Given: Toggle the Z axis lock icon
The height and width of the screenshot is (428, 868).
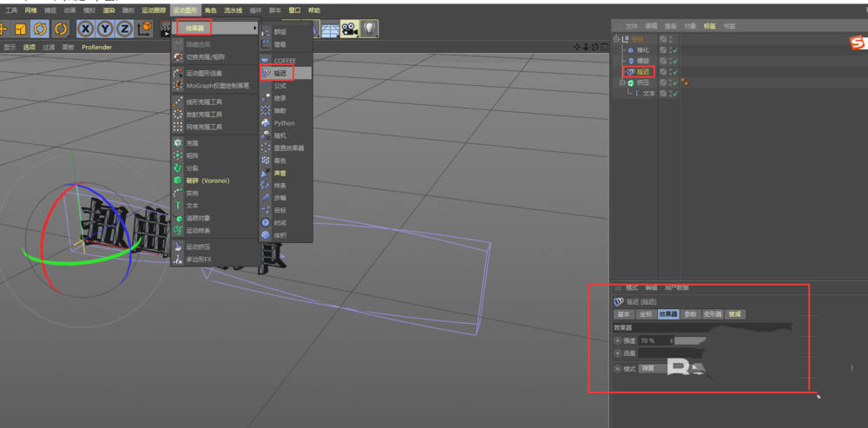Looking at the screenshot, I should [x=124, y=28].
